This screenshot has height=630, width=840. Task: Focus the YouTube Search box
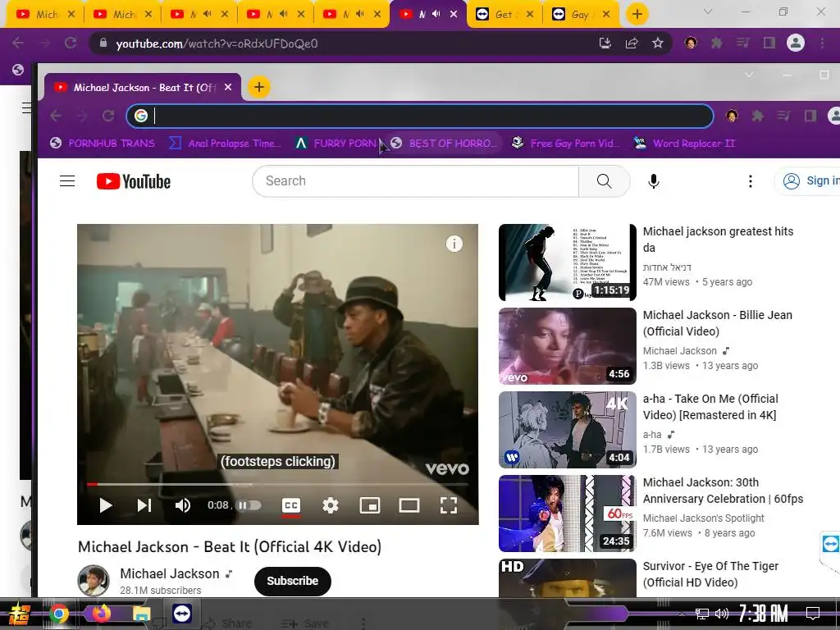click(x=416, y=181)
